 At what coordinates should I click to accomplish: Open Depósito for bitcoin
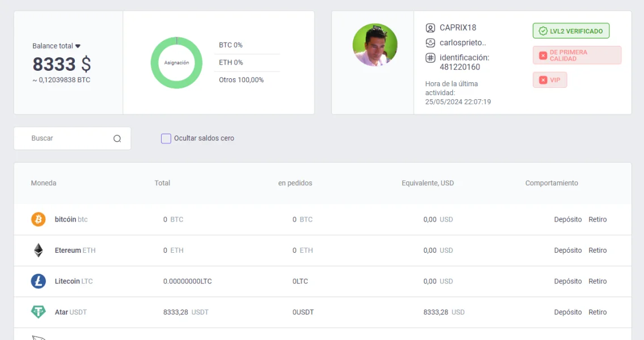(x=567, y=219)
